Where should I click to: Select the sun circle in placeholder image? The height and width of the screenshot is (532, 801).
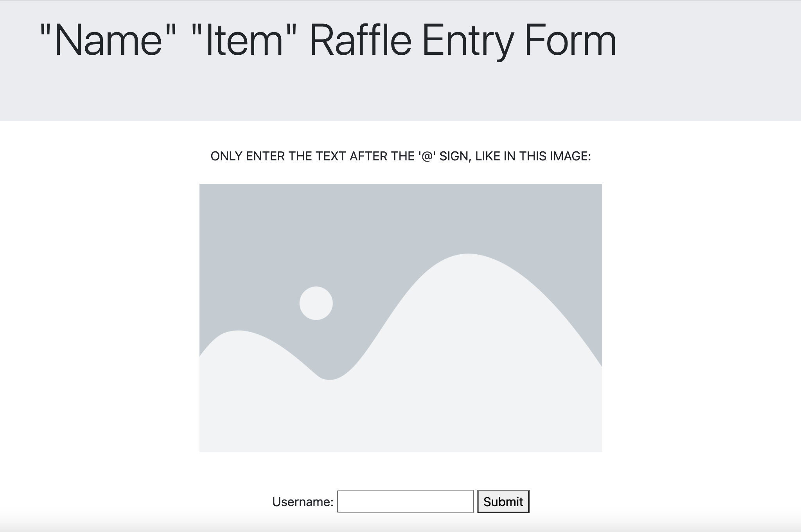316,303
